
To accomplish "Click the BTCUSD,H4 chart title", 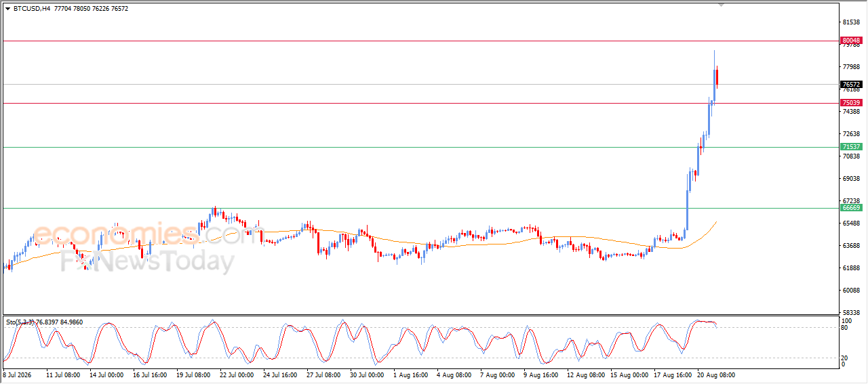I will click(31, 9).
